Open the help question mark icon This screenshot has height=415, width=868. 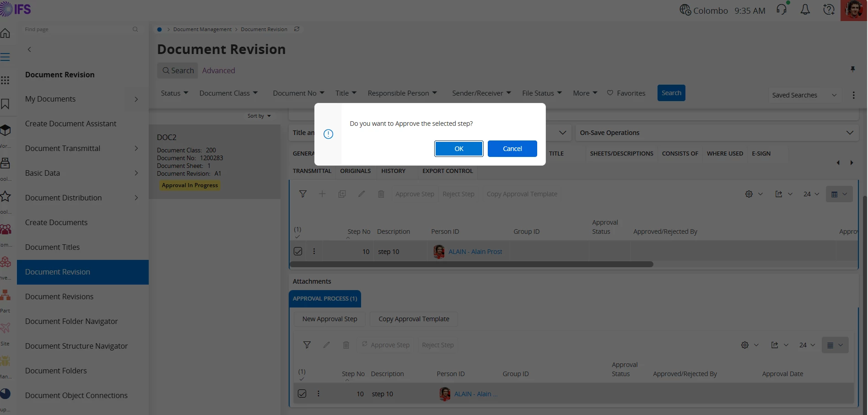829,10
